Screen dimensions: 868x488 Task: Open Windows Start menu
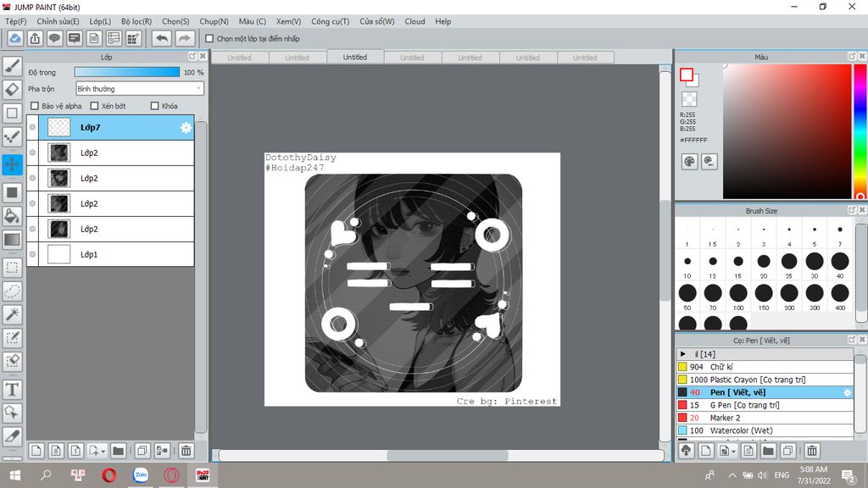click(15, 475)
